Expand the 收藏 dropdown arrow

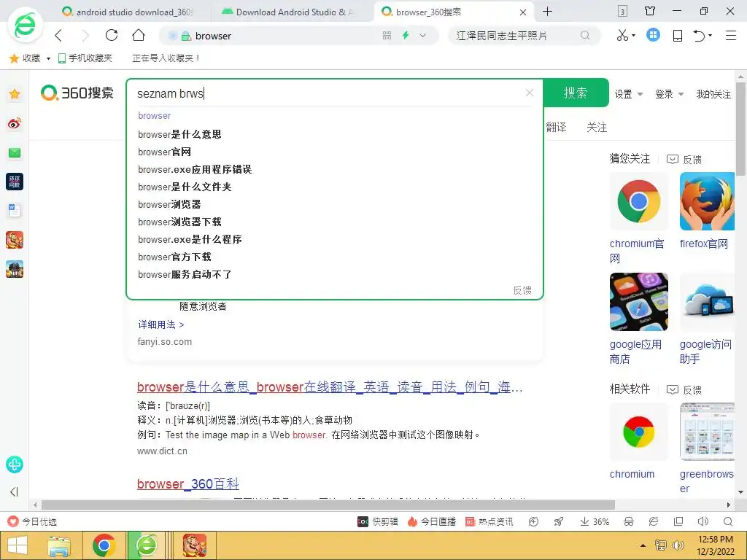[x=48, y=58]
